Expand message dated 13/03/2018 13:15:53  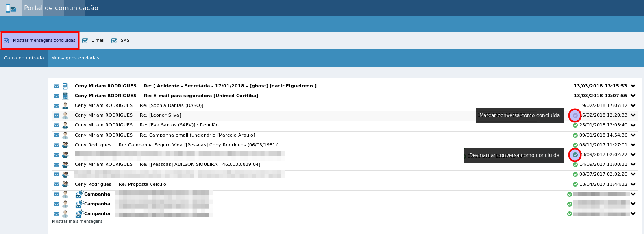633,86
